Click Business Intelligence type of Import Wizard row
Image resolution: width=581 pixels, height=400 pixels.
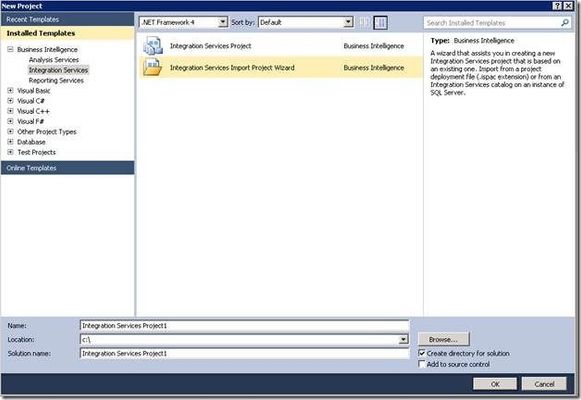[x=374, y=68]
